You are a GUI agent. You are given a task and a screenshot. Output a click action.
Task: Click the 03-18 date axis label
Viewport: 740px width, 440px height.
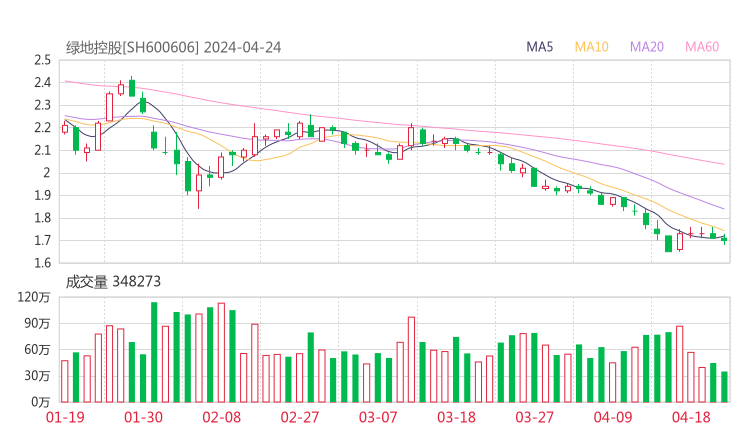pyautogui.click(x=456, y=417)
